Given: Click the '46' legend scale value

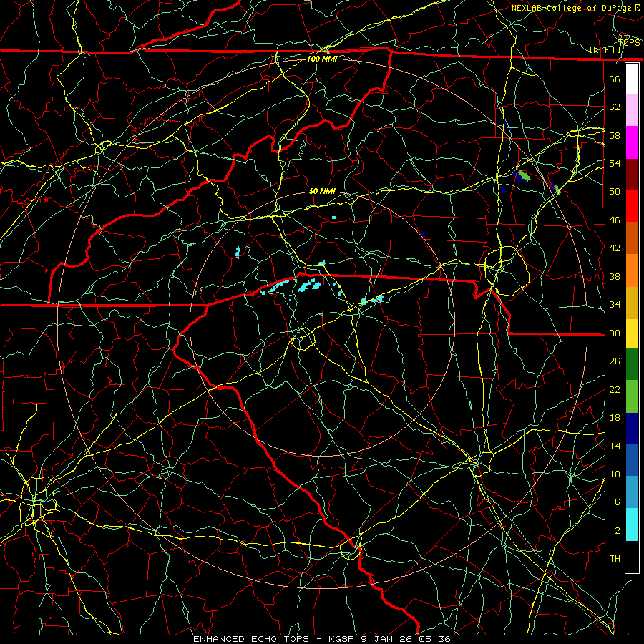Looking at the screenshot, I should (x=615, y=220).
